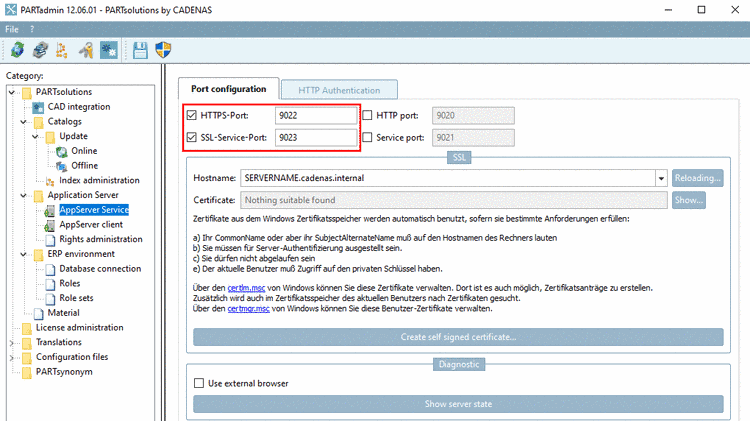Screen dimensions: 750x421
Task: Uncheck the SSL-Service-Port checkbox
Action: point(192,137)
